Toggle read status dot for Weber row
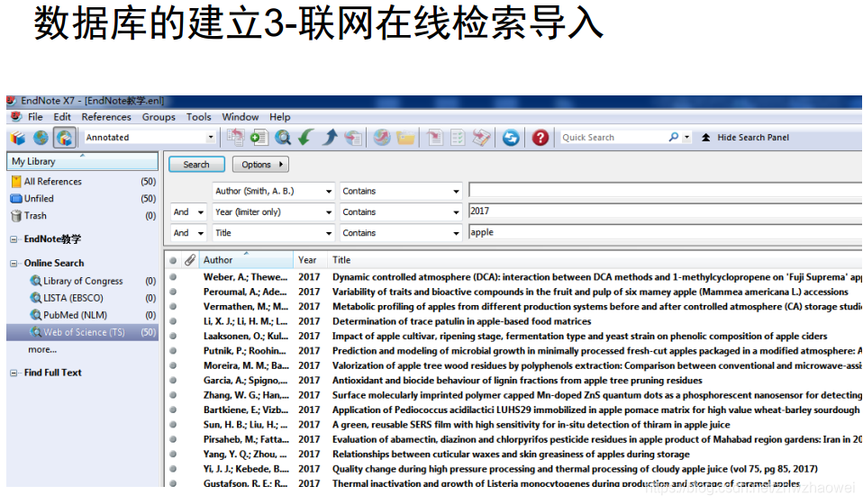The width and height of the screenshot is (863, 504). 173,277
